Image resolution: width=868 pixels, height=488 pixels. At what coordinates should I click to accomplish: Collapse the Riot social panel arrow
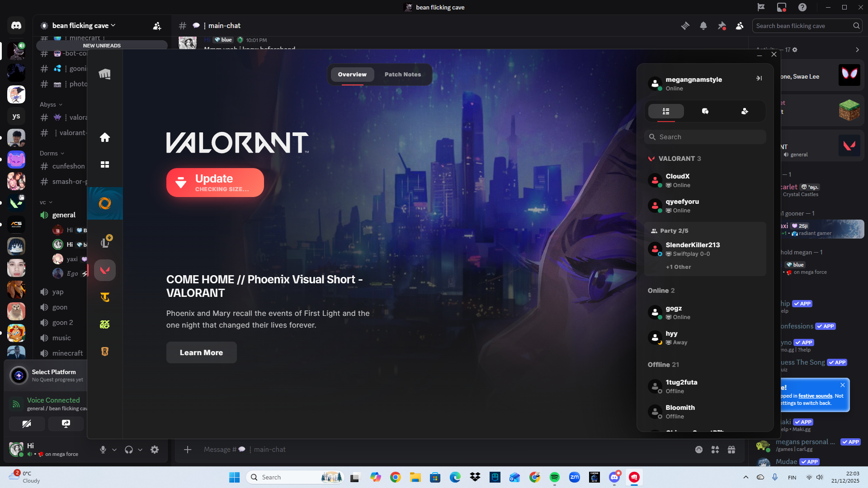pyautogui.click(x=759, y=78)
